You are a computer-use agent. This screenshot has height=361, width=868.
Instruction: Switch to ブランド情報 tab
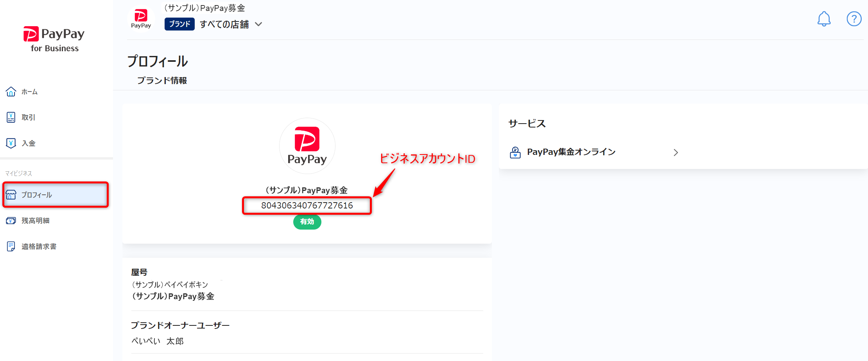tap(162, 81)
